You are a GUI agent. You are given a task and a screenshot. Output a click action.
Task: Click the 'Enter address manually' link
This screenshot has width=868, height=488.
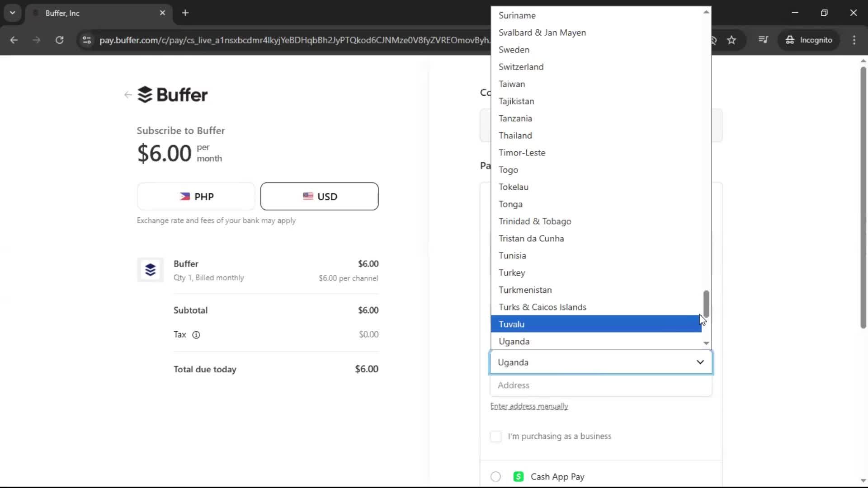coord(529,406)
